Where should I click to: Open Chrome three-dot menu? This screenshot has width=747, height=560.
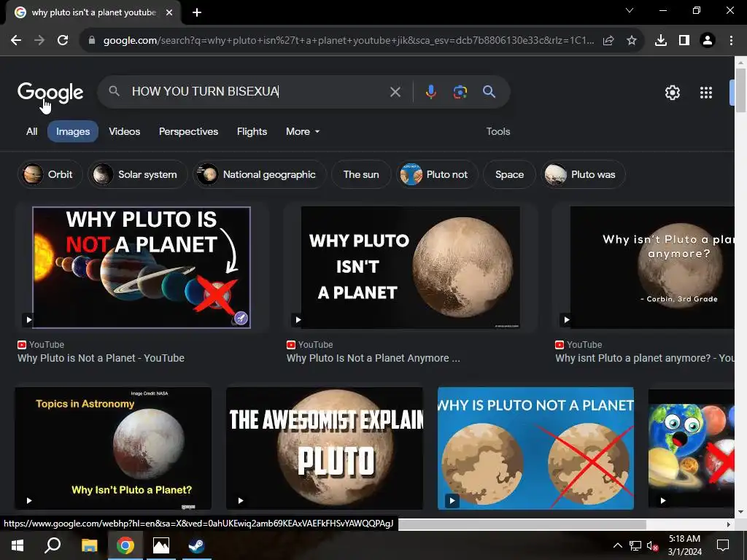[731, 41]
